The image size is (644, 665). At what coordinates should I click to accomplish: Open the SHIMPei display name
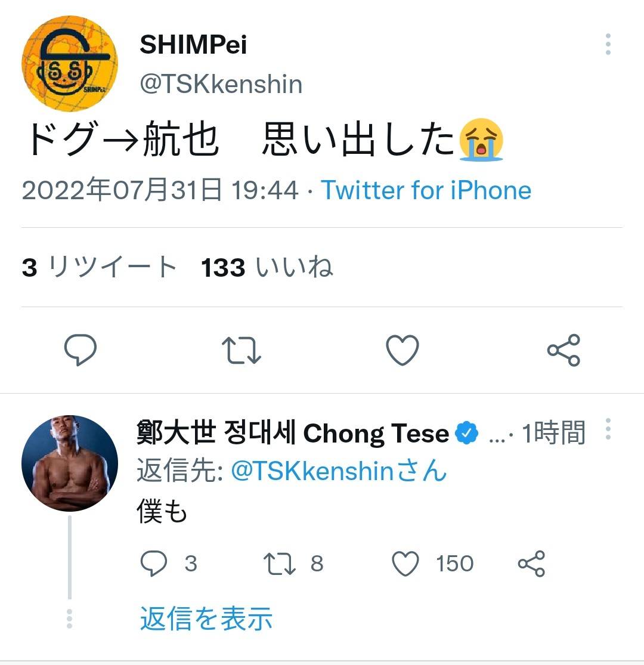pos(193,45)
